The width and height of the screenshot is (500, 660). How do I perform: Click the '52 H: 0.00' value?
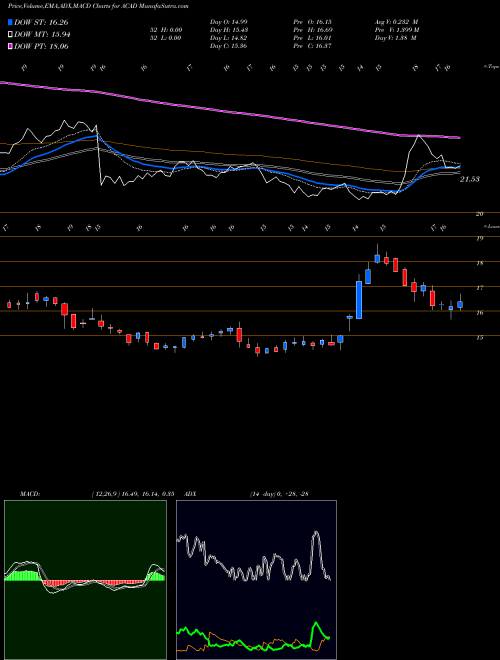point(166,30)
